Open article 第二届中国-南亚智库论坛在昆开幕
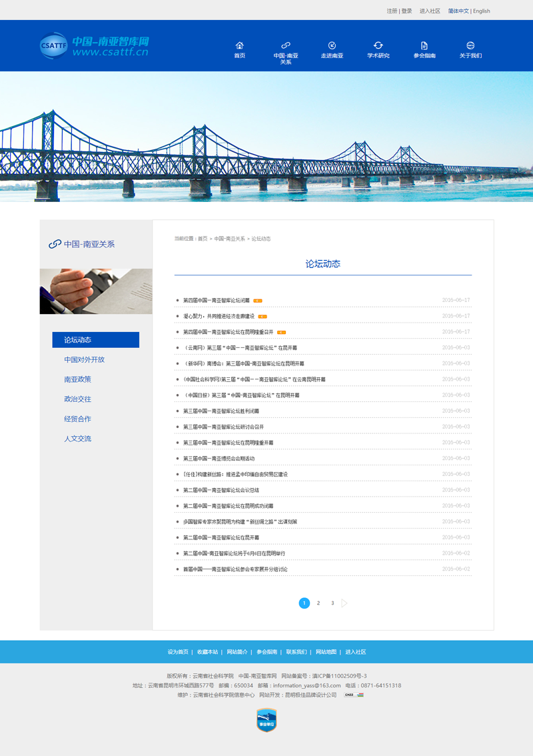Image resolution: width=533 pixels, height=756 pixels. coord(221,537)
